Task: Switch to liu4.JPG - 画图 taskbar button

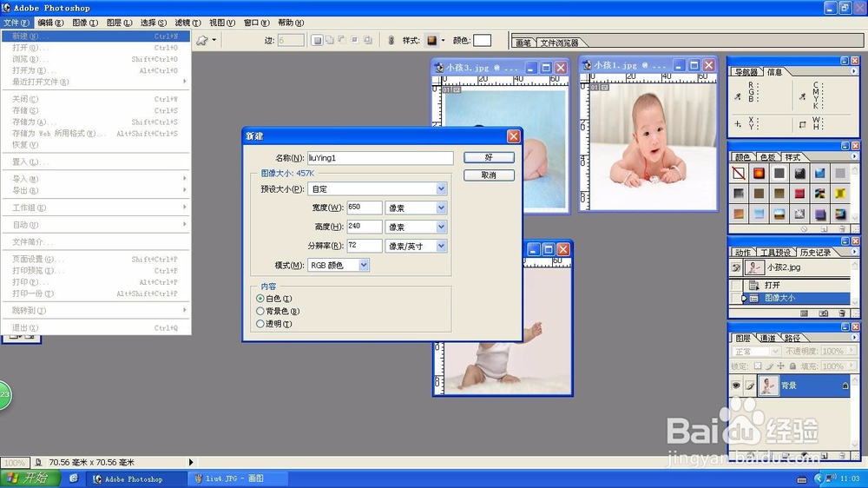Action: [238, 478]
